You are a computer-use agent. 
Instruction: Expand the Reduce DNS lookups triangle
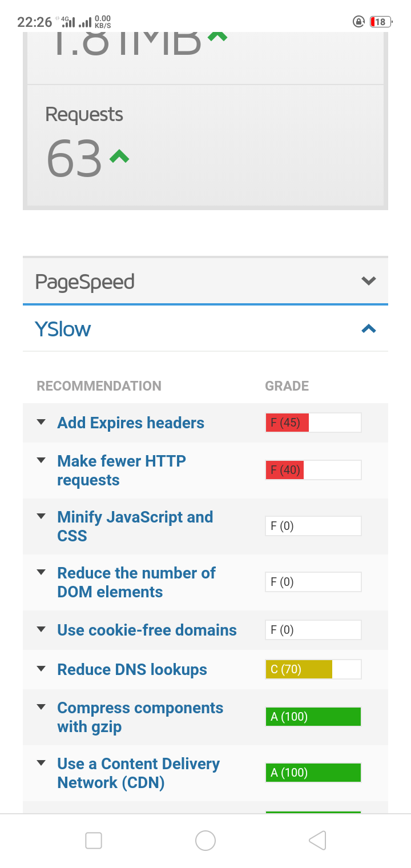tap(41, 669)
